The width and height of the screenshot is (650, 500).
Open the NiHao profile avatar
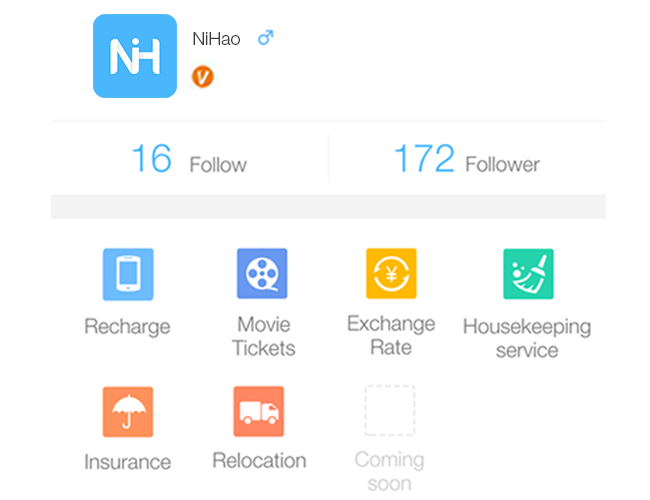(135, 56)
